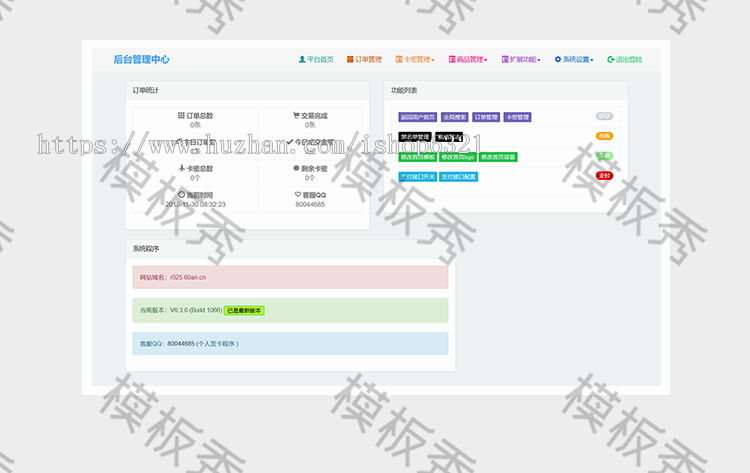Click the blue 客服QQ: 80044685 alert

[x=290, y=343]
